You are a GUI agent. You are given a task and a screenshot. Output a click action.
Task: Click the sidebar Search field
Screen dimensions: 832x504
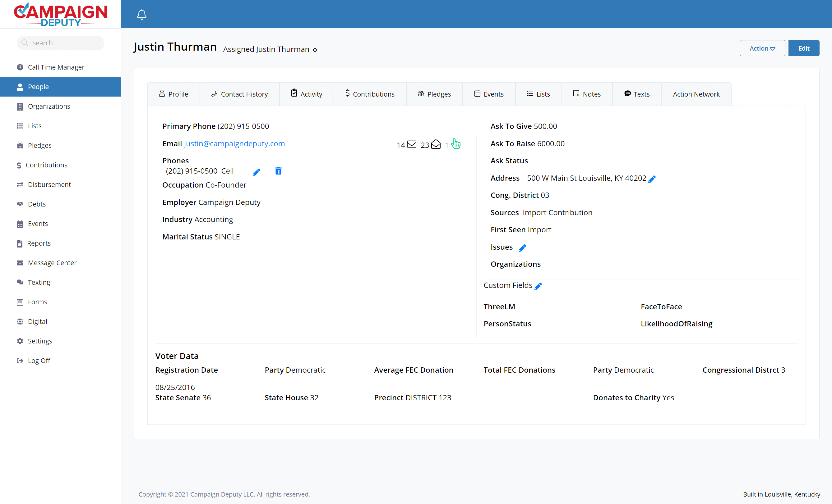pyautogui.click(x=61, y=43)
